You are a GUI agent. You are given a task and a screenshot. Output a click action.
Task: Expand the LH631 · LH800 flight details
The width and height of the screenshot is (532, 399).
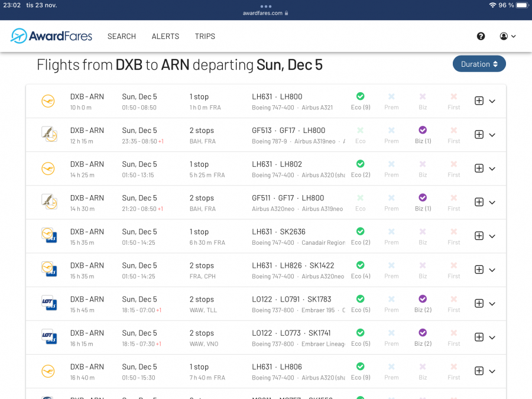(492, 101)
